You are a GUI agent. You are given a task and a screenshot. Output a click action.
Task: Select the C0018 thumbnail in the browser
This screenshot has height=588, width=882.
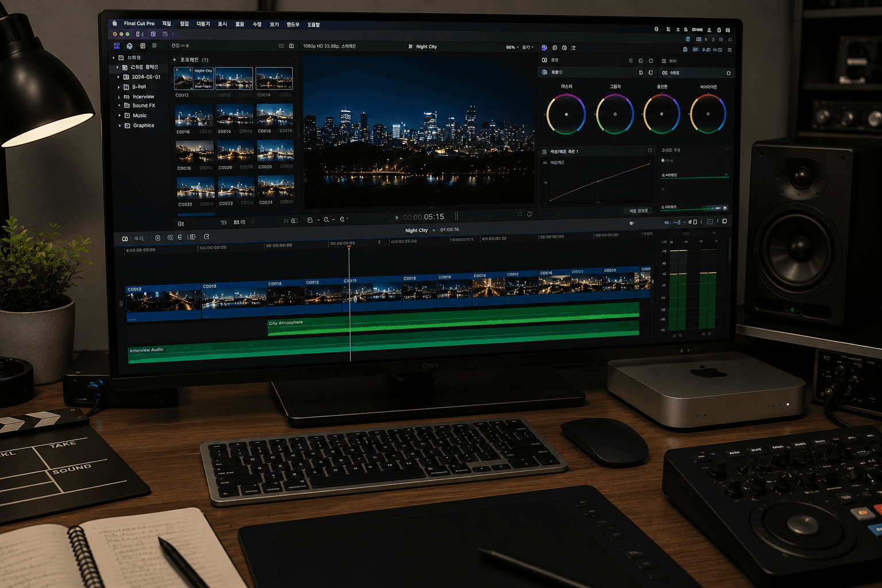coord(194,152)
